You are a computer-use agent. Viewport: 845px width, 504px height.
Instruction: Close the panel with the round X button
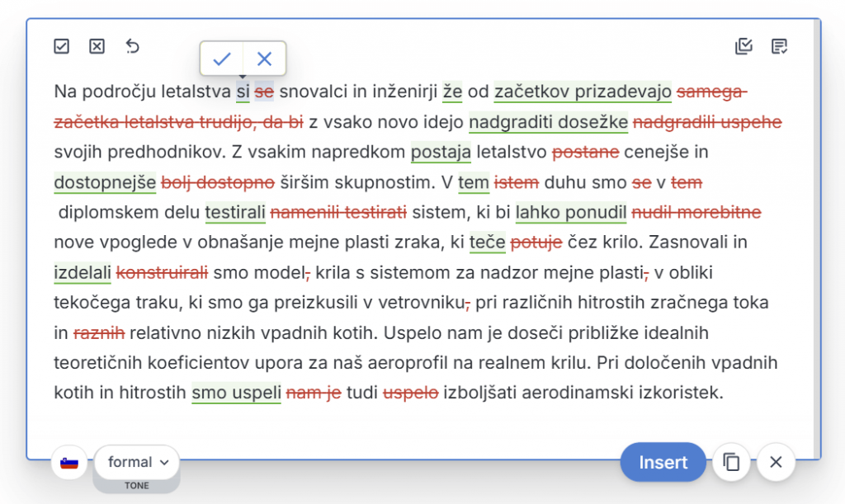click(775, 462)
